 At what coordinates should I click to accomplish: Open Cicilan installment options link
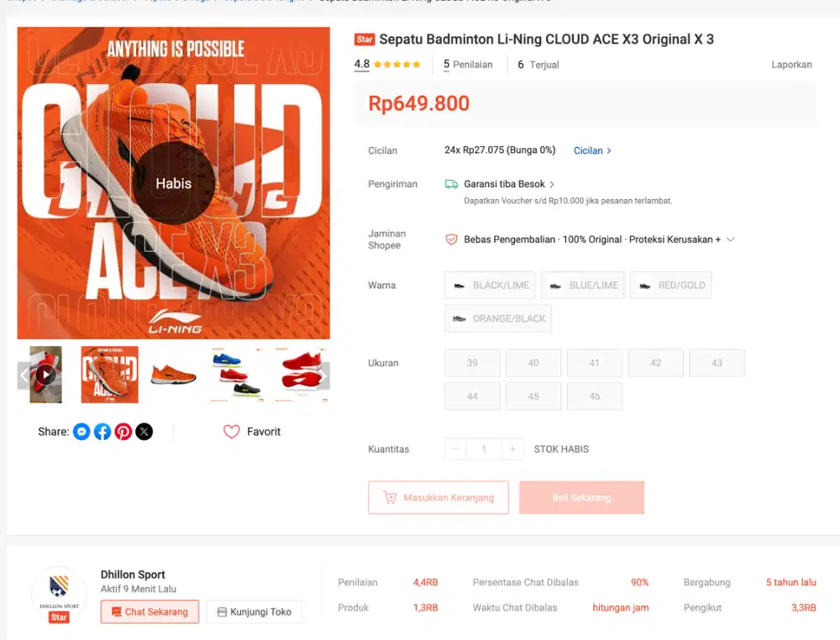pos(592,150)
